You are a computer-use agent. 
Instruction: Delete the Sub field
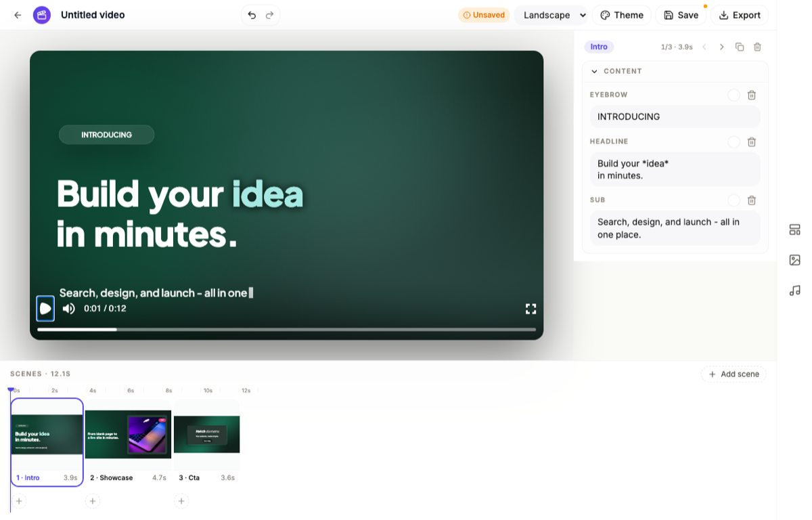pyautogui.click(x=752, y=200)
